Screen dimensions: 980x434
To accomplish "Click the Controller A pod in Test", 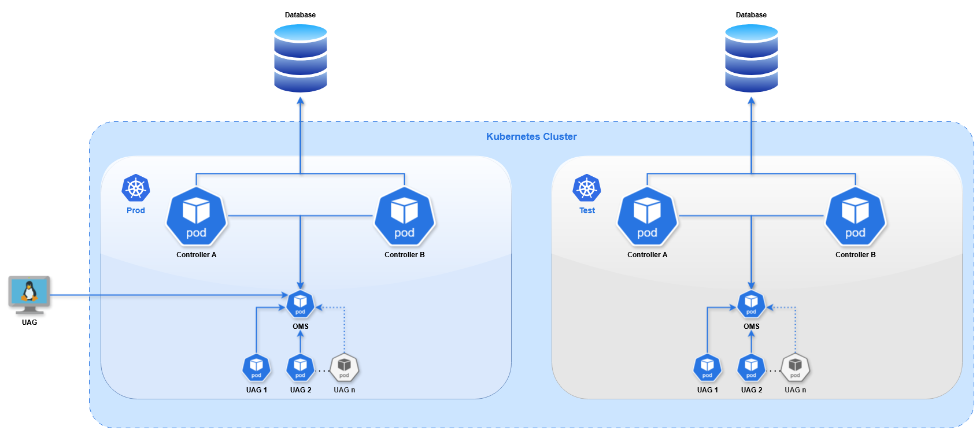I will (x=647, y=217).
